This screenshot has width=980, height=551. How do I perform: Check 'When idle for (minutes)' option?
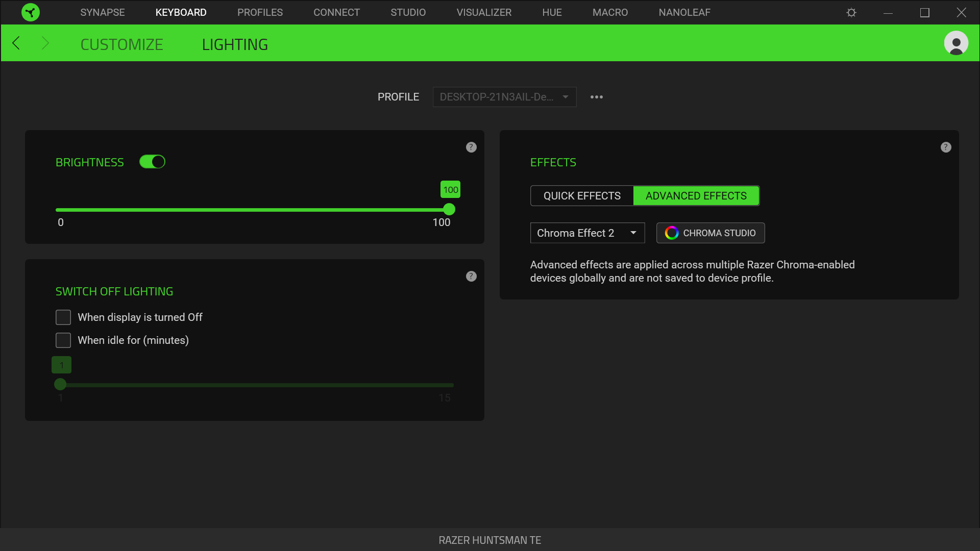pyautogui.click(x=63, y=340)
